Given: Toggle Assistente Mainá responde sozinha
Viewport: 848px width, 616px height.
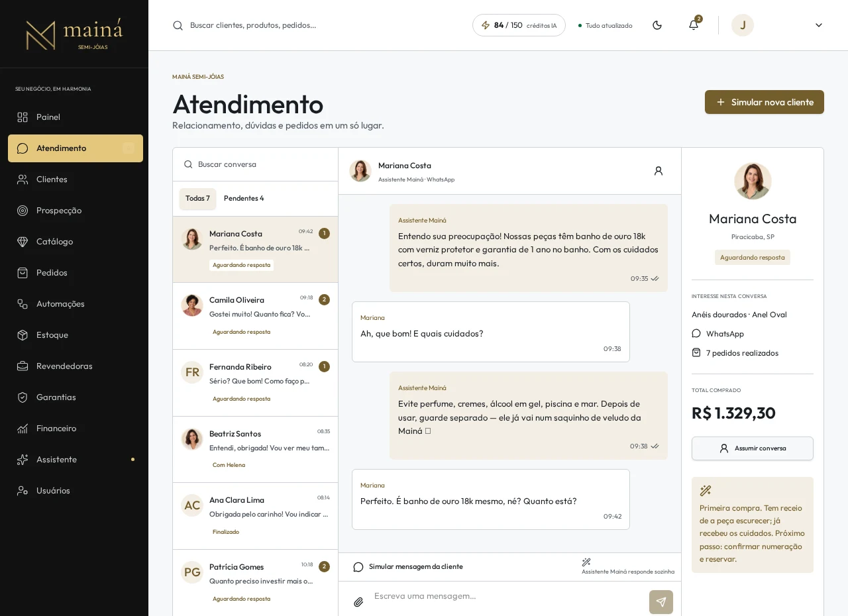Looking at the screenshot, I should 628,567.
